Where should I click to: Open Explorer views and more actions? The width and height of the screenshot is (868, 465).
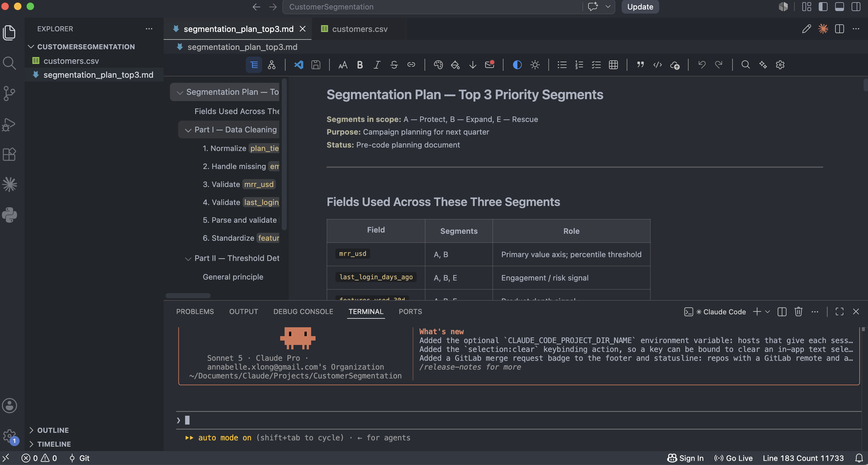(x=149, y=29)
